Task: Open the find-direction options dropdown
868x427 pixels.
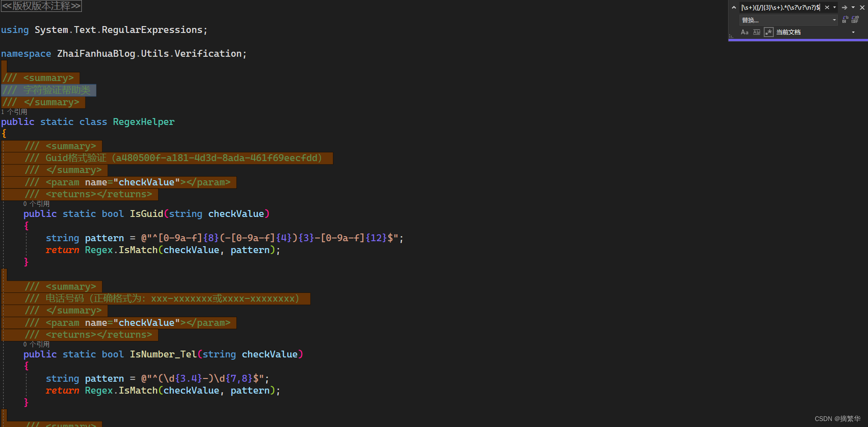Action: click(853, 7)
